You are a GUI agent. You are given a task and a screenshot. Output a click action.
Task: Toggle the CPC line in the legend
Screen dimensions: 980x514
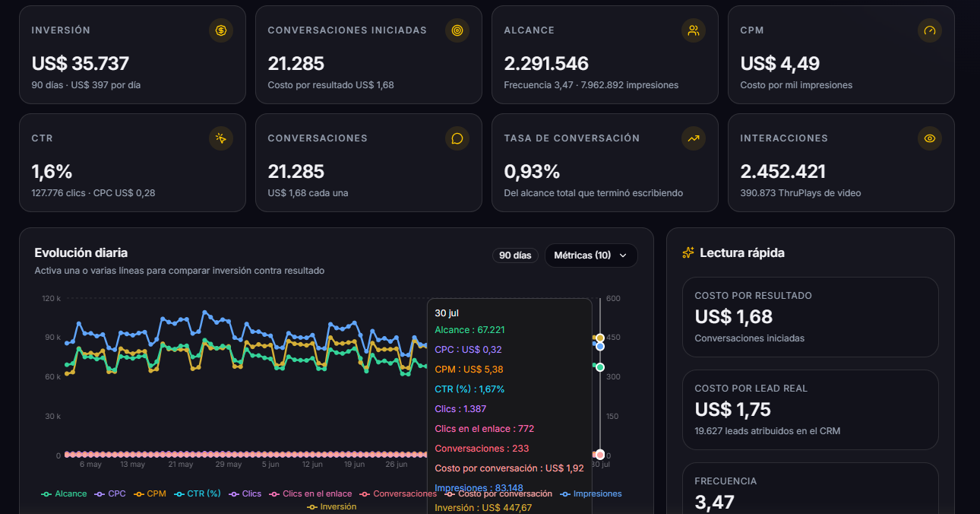coord(110,493)
